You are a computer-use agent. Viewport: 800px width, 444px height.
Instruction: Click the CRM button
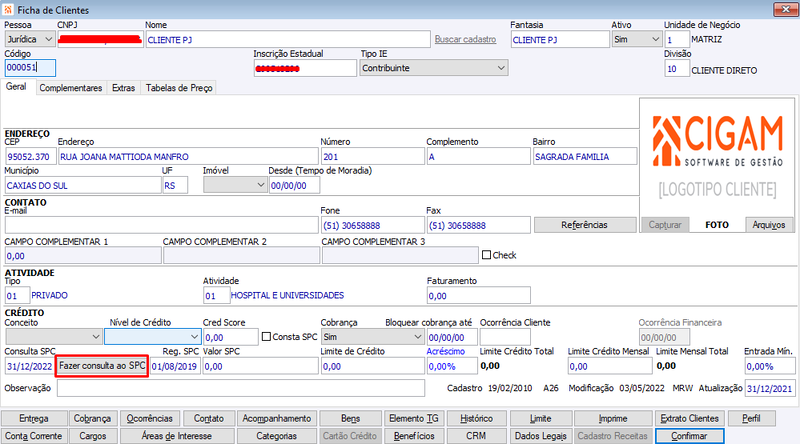coord(477,436)
